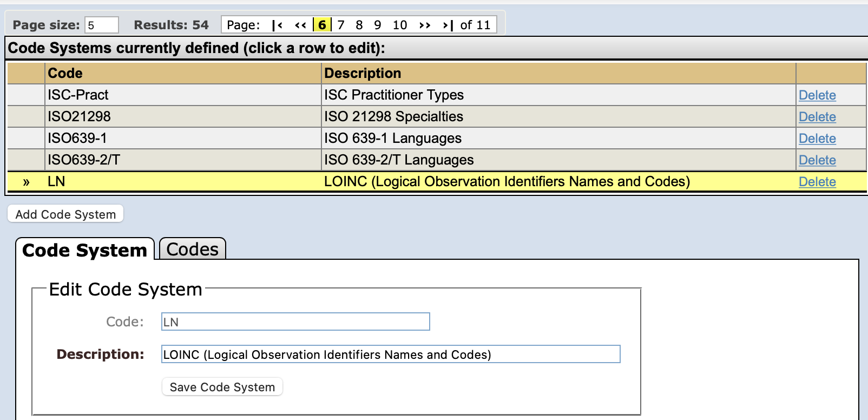Click the Page size input field
This screenshot has width=868, height=420.
[x=102, y=25]
